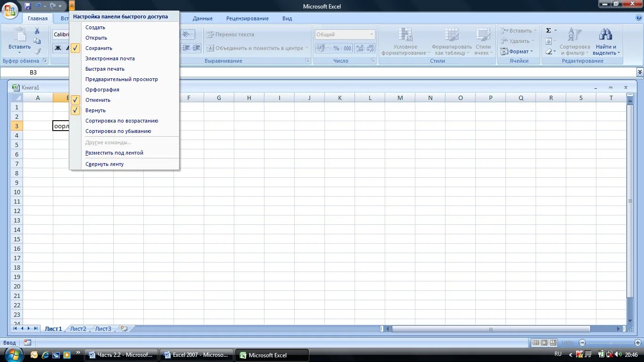Switch to Лист2 sheet tab
The width and height of the screenshot is (644, 362).
click(x=78, y=329)
